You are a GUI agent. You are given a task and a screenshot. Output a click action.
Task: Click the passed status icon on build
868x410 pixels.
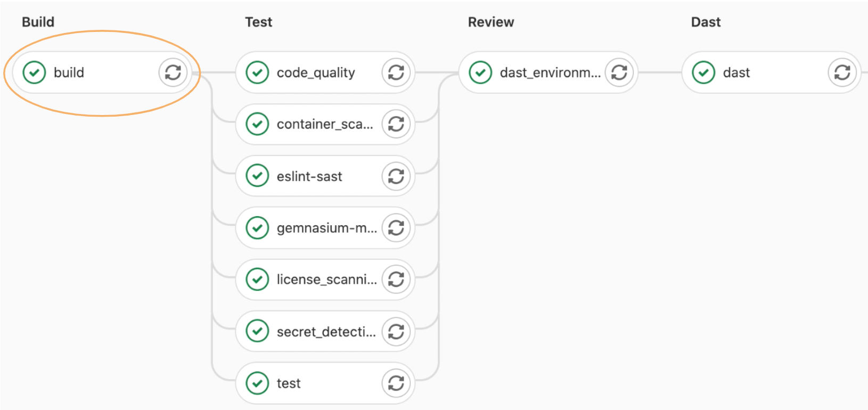34,72
